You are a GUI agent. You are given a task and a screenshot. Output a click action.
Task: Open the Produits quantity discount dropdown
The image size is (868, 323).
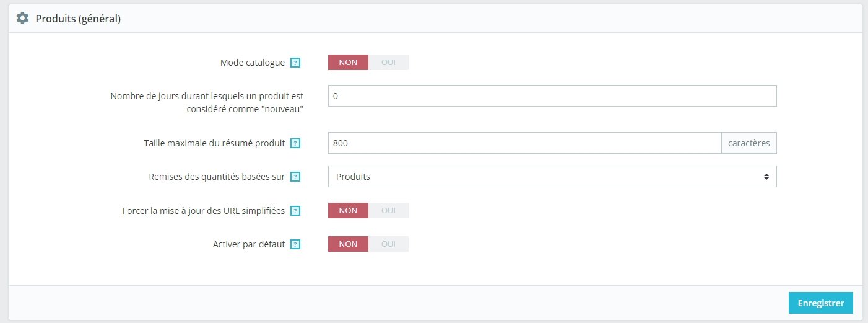552,177
